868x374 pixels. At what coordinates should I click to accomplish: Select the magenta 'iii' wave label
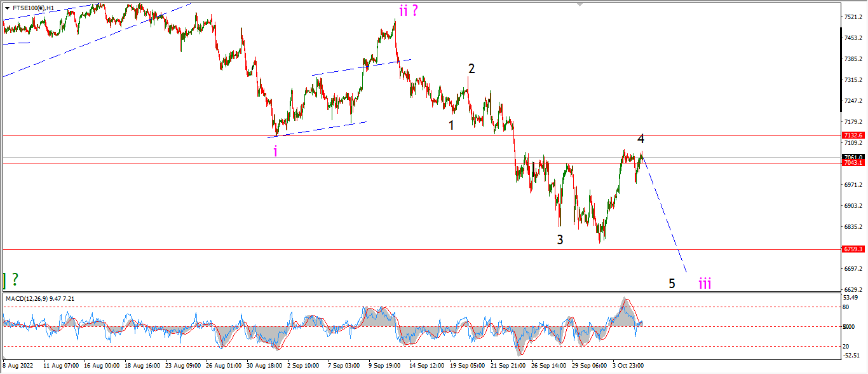705,283
